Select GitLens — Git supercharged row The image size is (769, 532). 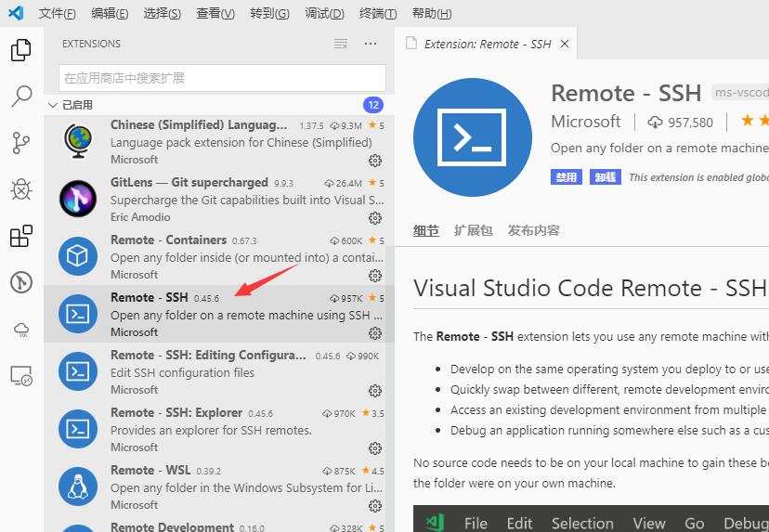pyautogui.click(x=219, y=199)
